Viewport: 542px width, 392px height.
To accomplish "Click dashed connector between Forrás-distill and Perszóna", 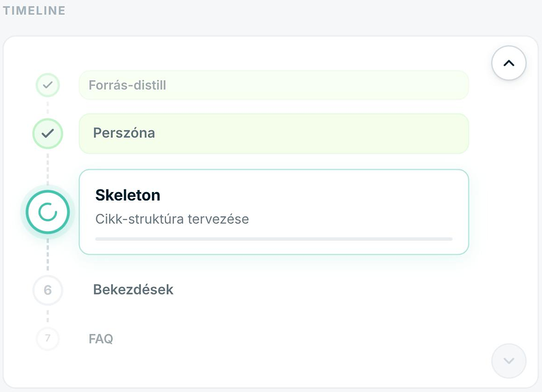I will [48, 107].
